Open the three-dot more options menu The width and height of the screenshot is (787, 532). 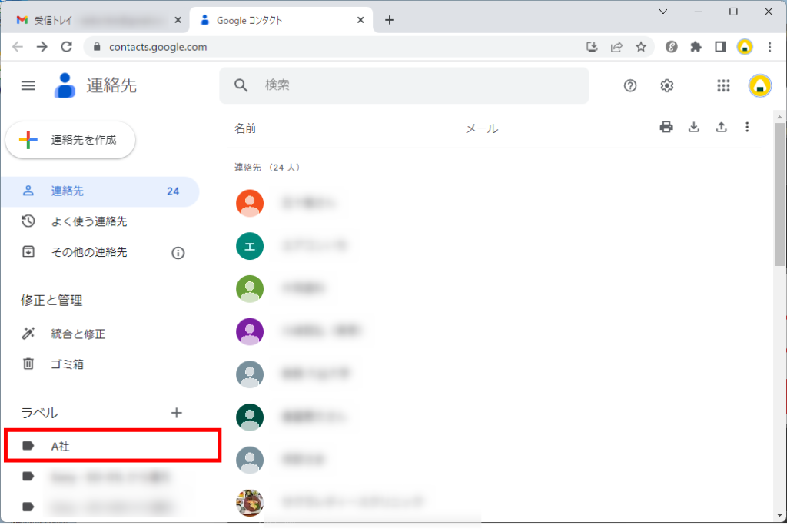tap(747, 128)
